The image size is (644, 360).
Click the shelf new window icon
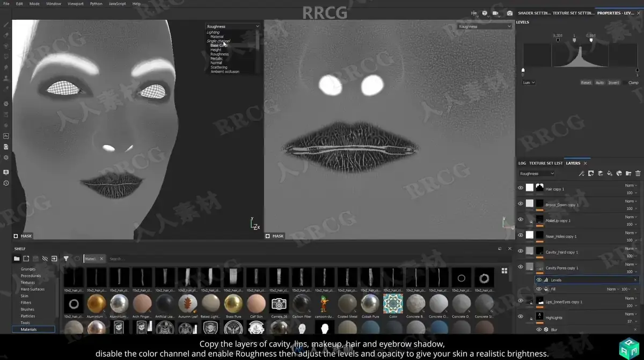pyautogui.click(x=26, y=258)
